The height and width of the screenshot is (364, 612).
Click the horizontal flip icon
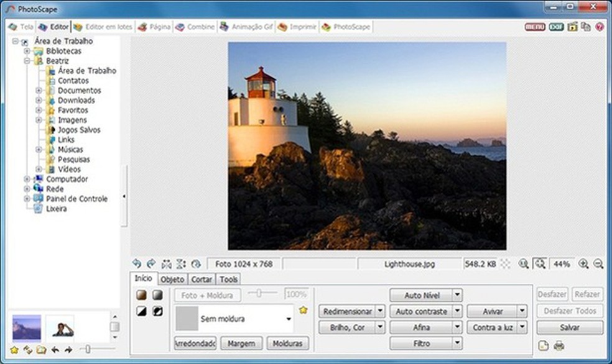[166, 264]
